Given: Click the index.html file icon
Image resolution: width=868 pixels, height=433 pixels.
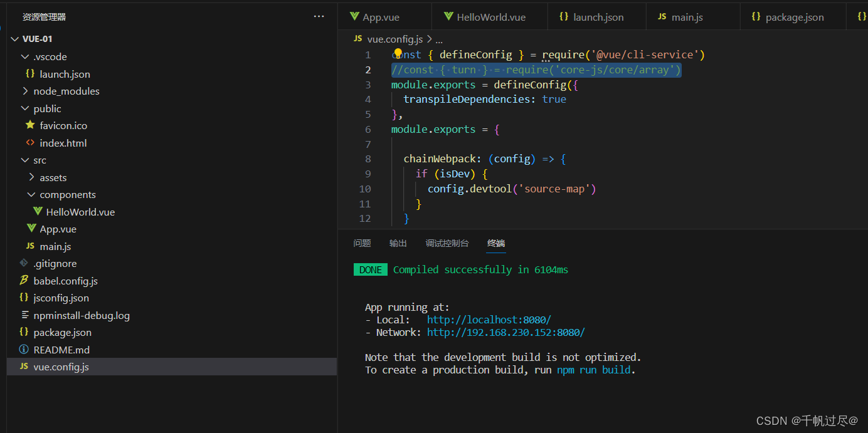Looking at the screenshot, I should coord(30,143).
